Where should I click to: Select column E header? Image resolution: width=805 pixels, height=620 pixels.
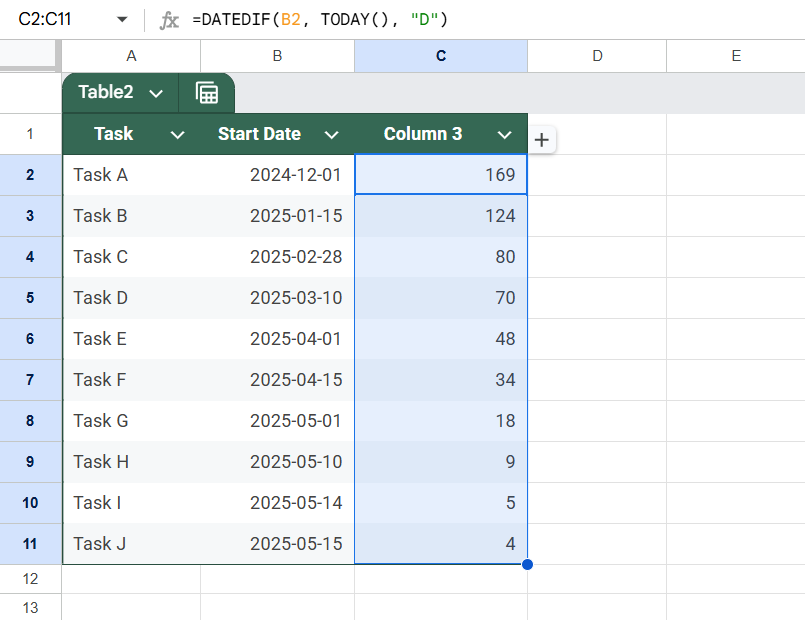point(736,56)
